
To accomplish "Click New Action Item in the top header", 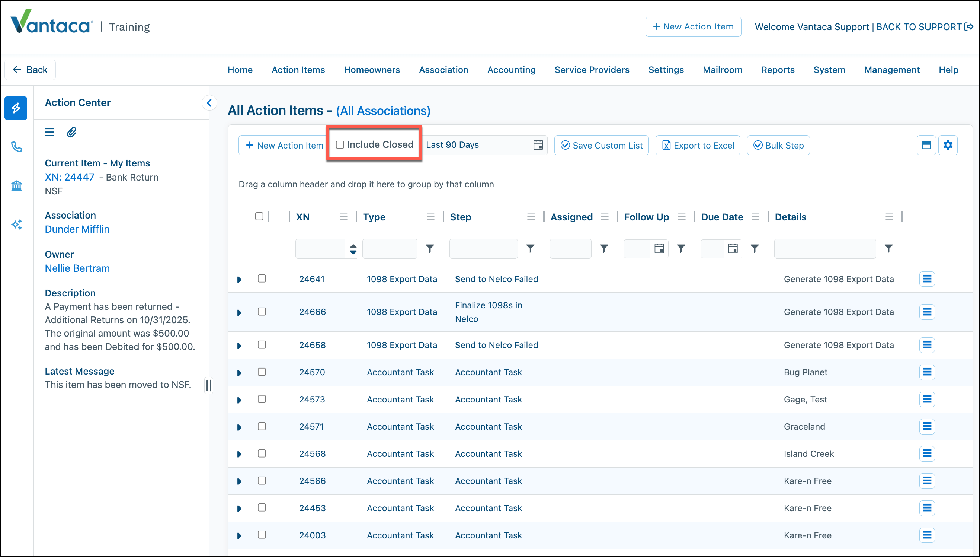I will pyautogui.click(x=694, y=27).
